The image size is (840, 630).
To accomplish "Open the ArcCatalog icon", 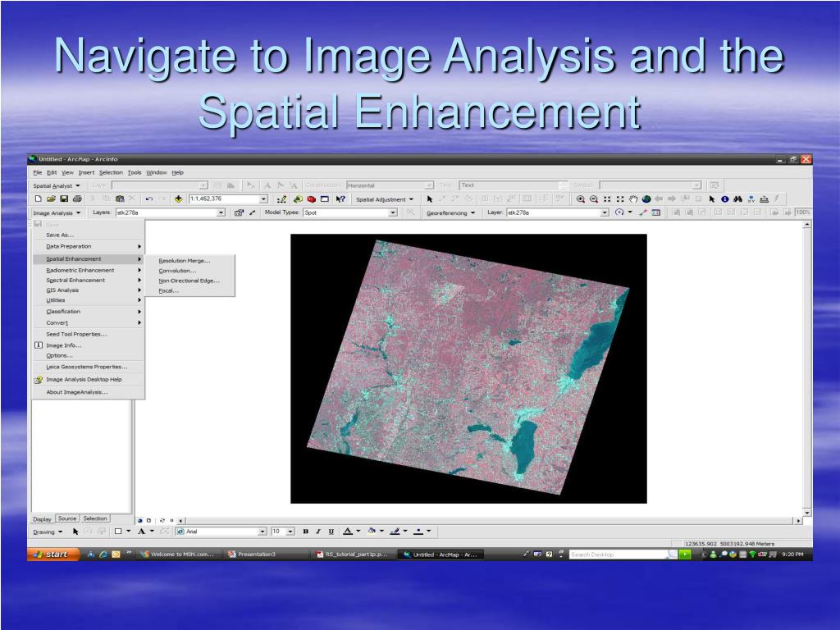I will [298, 199].
